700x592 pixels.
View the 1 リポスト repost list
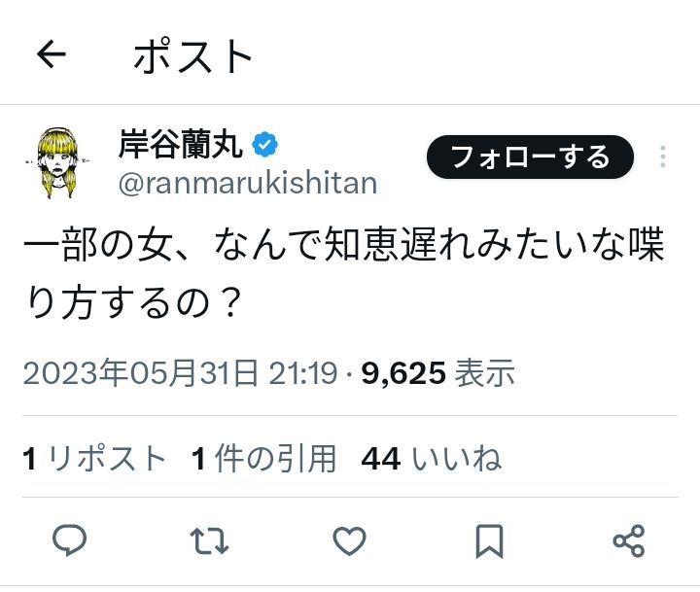[x=95, y=458]
